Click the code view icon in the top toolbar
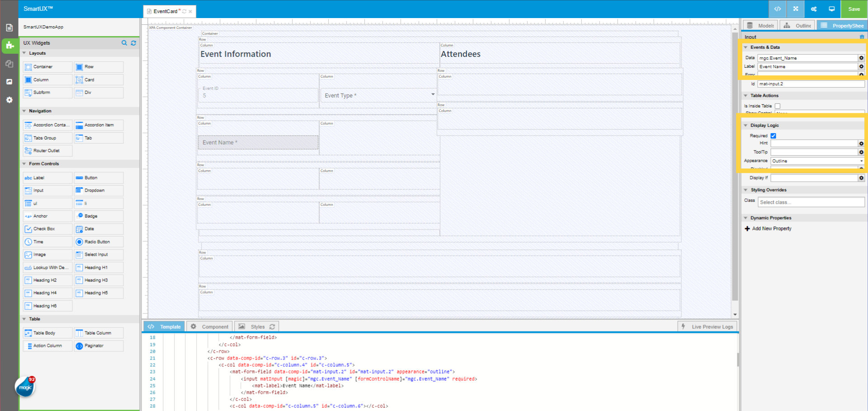Viewport: 868px width, 411px height. [777, 9]
